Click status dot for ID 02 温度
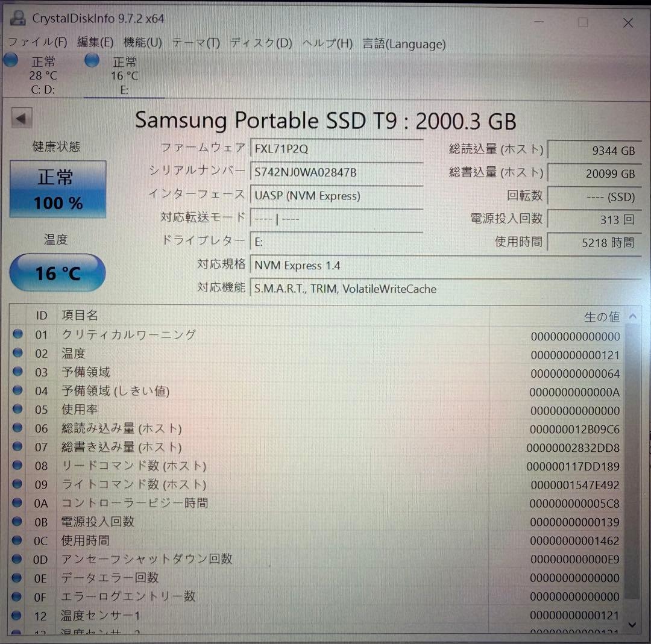651x644 pixels. [x=18, y=352]
